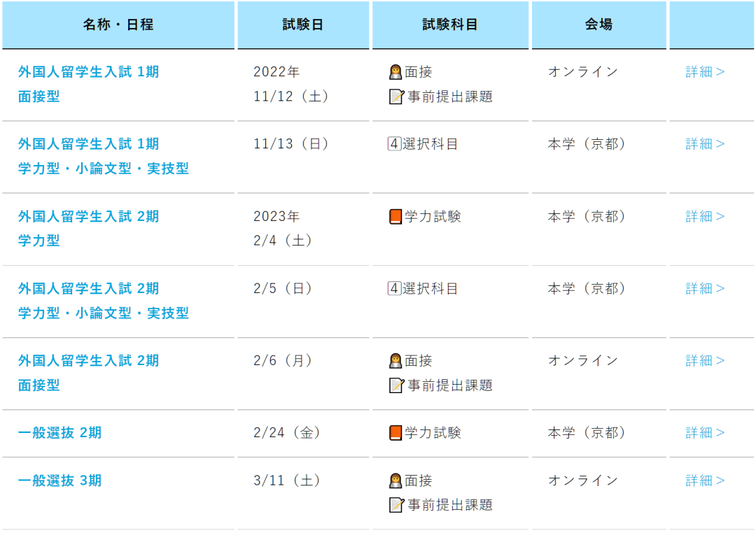756x533 pixels.
Task: Click the number 4 icon in the 2/5 row
Action: point(394,289)
